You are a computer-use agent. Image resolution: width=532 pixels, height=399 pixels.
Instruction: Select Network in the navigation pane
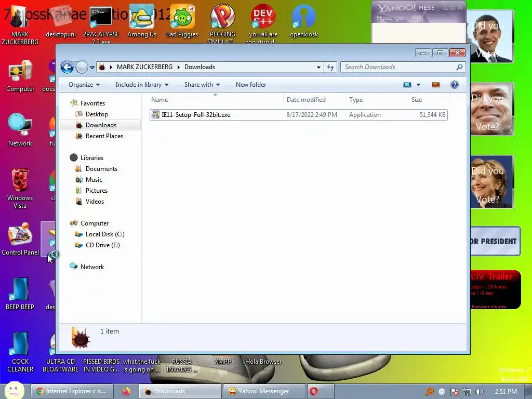pos(92,267)
